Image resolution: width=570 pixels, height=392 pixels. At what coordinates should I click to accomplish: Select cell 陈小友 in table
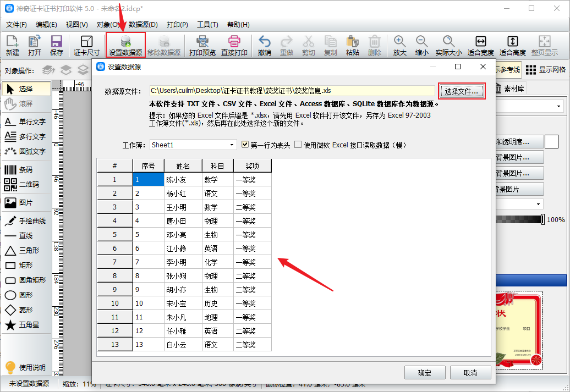click(x=183, y=180)
